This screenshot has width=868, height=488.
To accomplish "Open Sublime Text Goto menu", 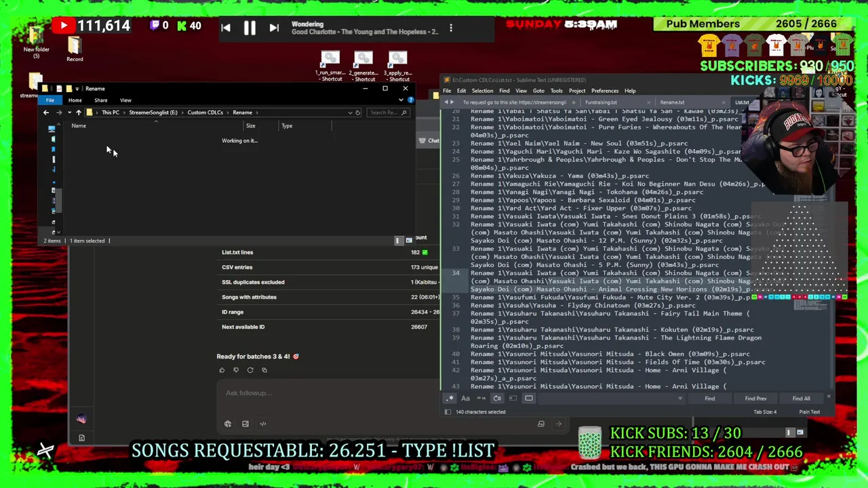I will tap(538, 91).
